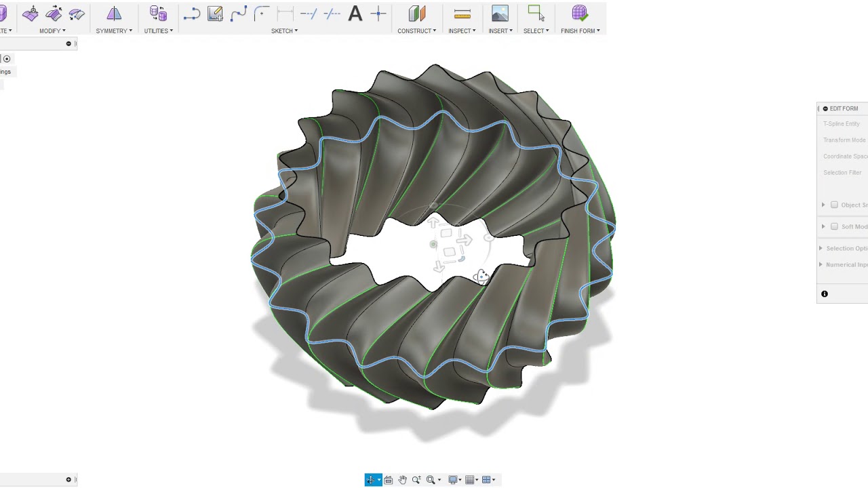This screenshot has height=488, width=868.
Task: Select the sketch Line tool
Action: point(192,14)
